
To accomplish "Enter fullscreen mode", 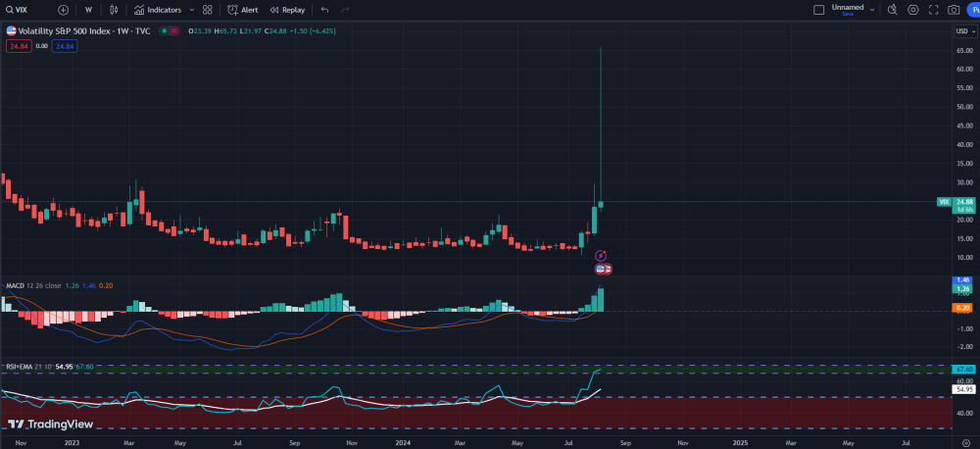I will click(x=934, y=10).
